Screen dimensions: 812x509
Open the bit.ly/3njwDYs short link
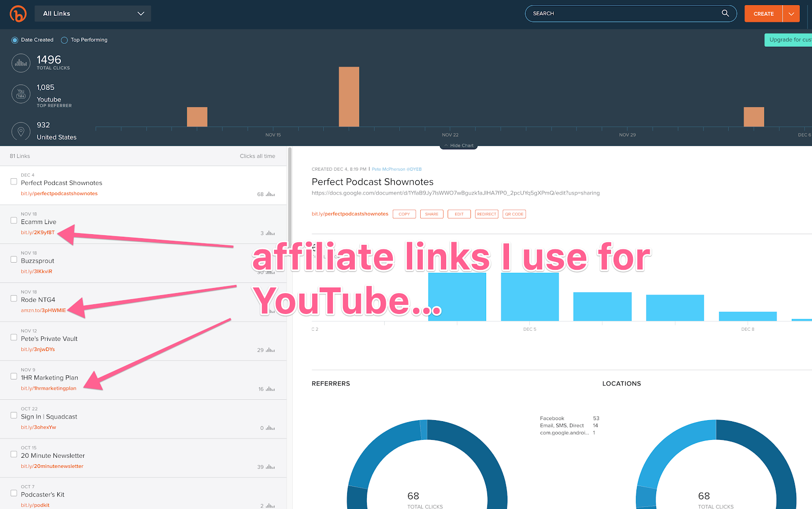click(x=38, y=349)
